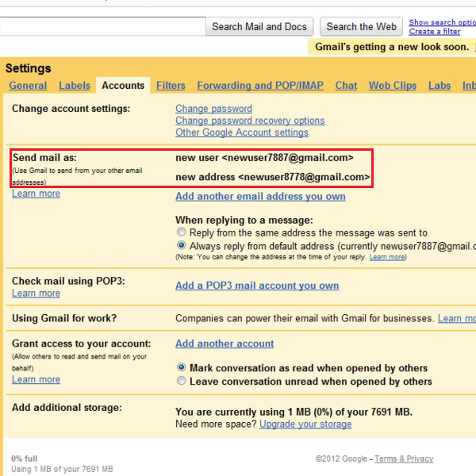Switch to the Chat settings tab
The width and height of the screenshot is (476, 476).
(x=346, y=86)
